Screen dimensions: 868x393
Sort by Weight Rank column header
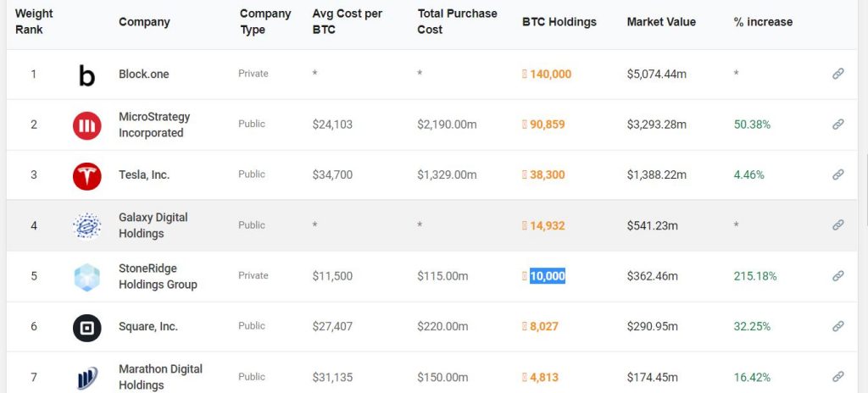tap(34, 21)
